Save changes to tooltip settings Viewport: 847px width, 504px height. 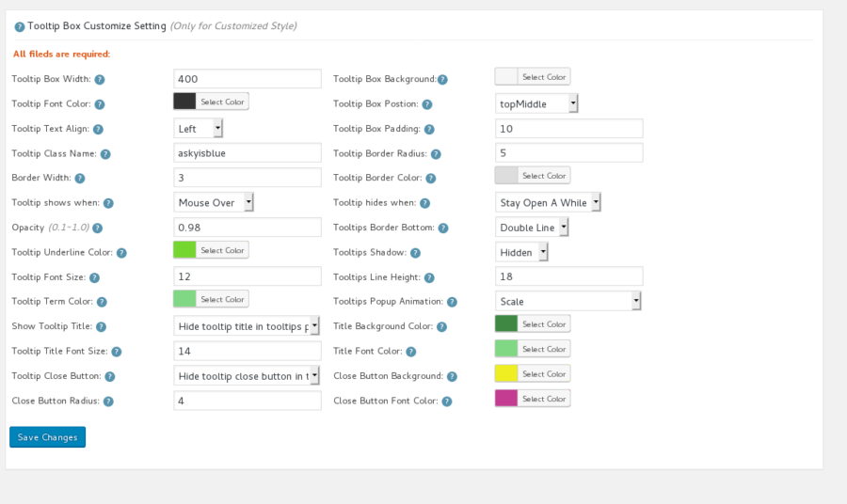coord(48,437)
